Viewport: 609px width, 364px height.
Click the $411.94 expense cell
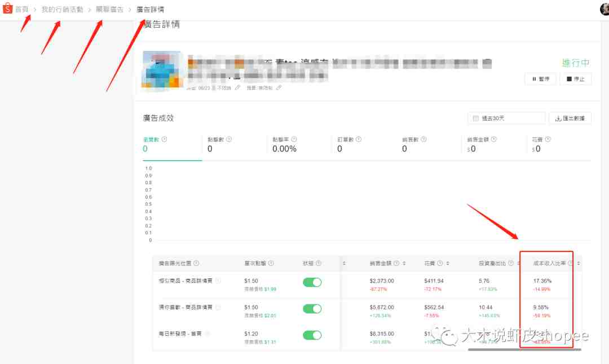(x=434, y=281)
